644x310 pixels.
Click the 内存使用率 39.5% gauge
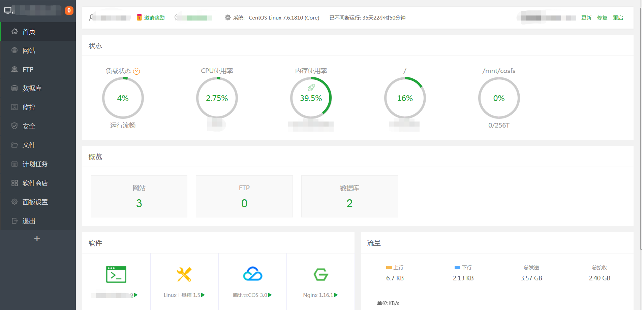coord(311,98)
